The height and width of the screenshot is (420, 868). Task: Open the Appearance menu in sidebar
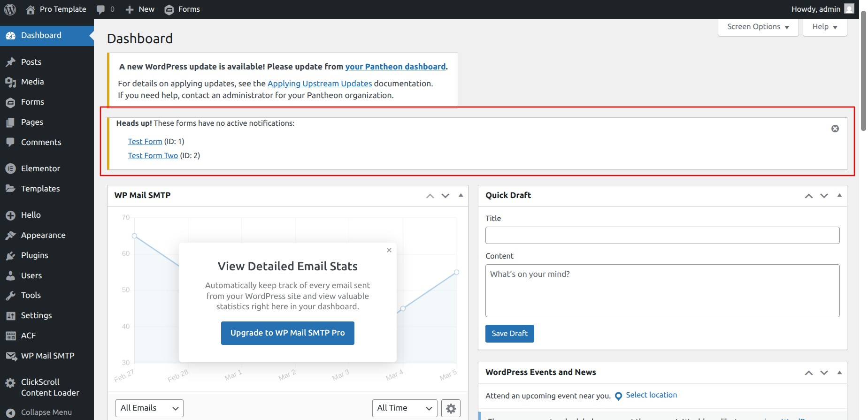pos(43,236)
